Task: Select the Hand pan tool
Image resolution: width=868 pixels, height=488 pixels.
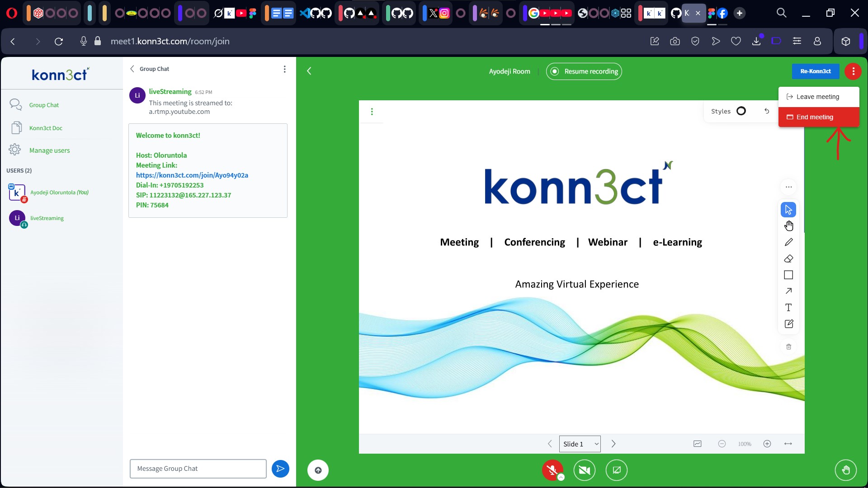Action: pyautogui.click(x=788, y=226)
